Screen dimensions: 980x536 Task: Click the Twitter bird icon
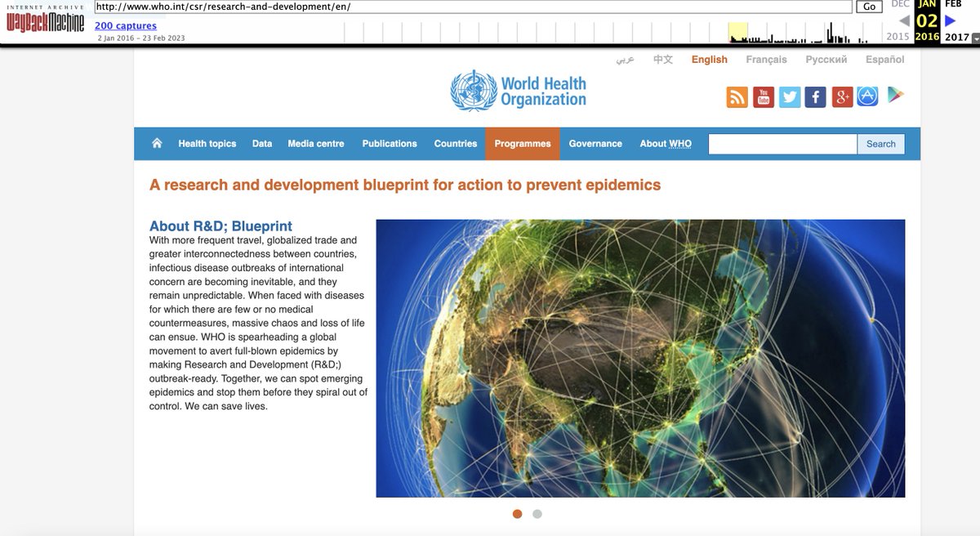tap(789, 97)
